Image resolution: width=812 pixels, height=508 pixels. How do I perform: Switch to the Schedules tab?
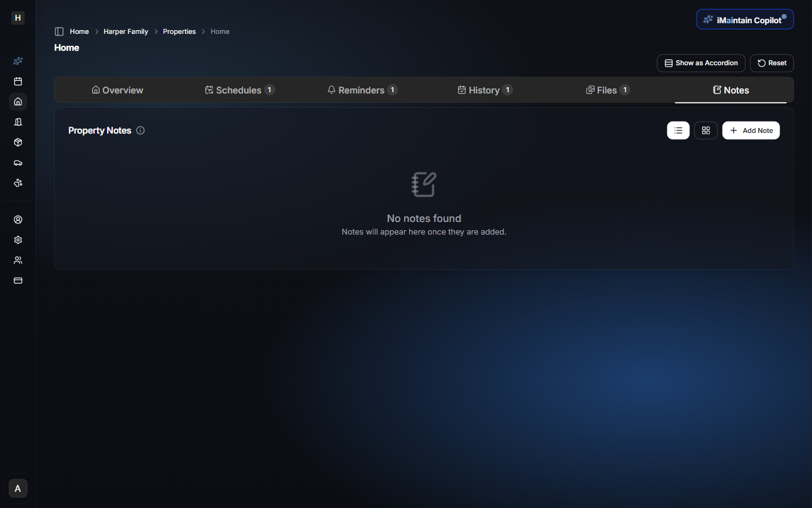(x=239, y=90)
